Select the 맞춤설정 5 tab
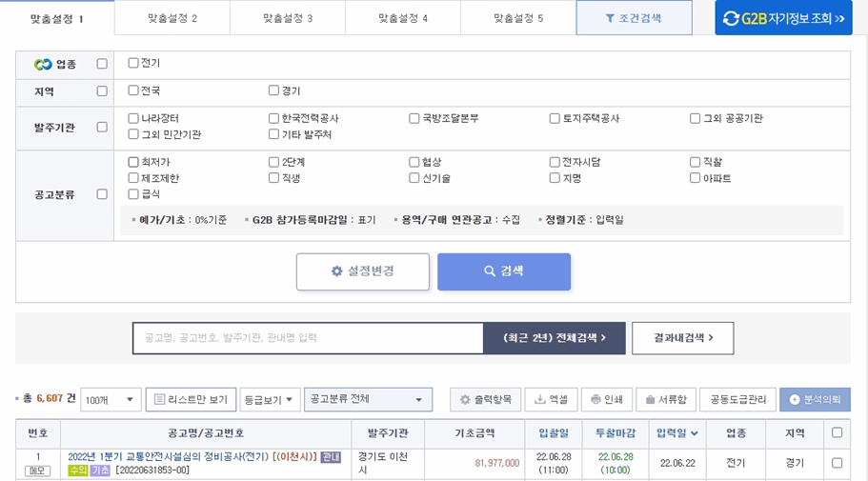This screenshot has height=481, width=868. [518, 18]
